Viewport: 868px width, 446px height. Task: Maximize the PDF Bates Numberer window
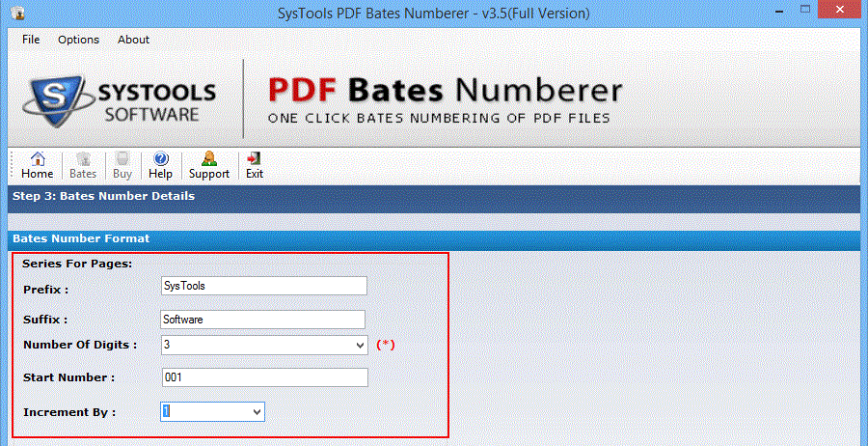(805, 10)
